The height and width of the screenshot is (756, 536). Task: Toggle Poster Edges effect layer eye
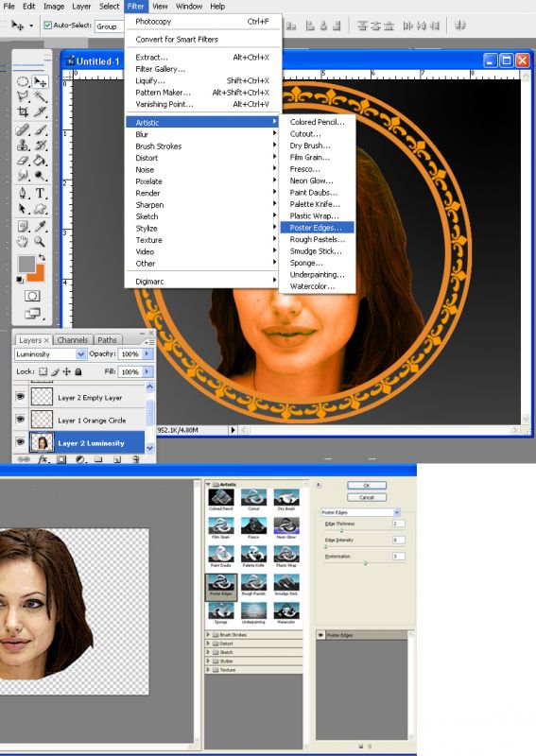pyautogui.click(x=320, y=635)
